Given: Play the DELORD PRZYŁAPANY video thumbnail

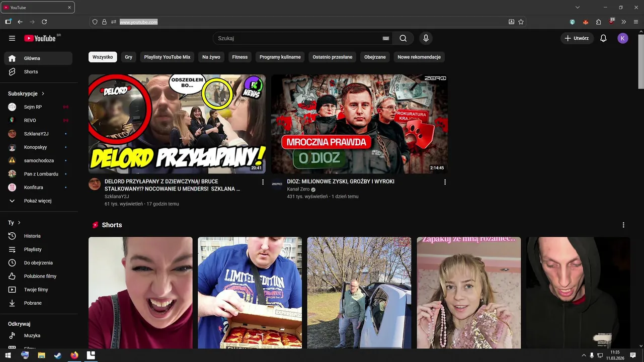Looking at the screenshot, I should (x=177, y=124).
